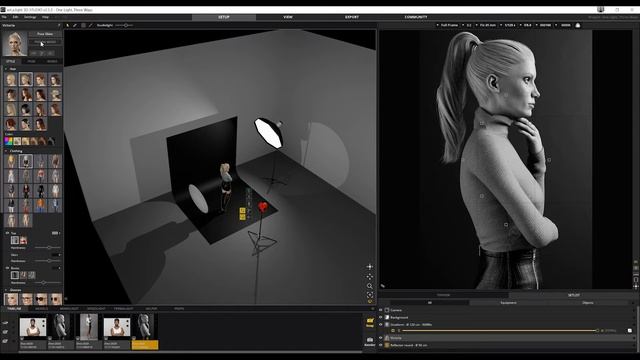The height and width of the screenshot is (360, 640).
Task: Click the Render camera button
Action: 369,341
